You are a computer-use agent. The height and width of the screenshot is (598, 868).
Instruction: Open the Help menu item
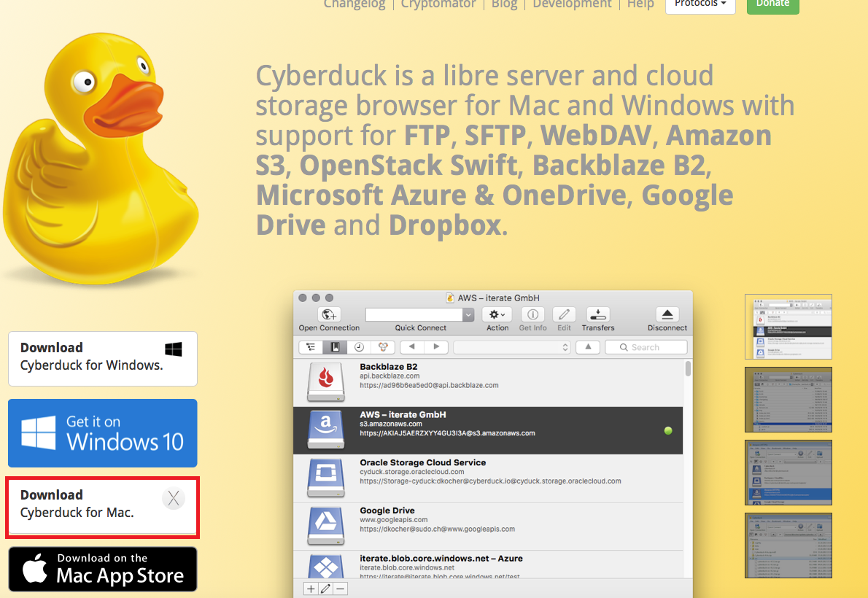point(640,4)
